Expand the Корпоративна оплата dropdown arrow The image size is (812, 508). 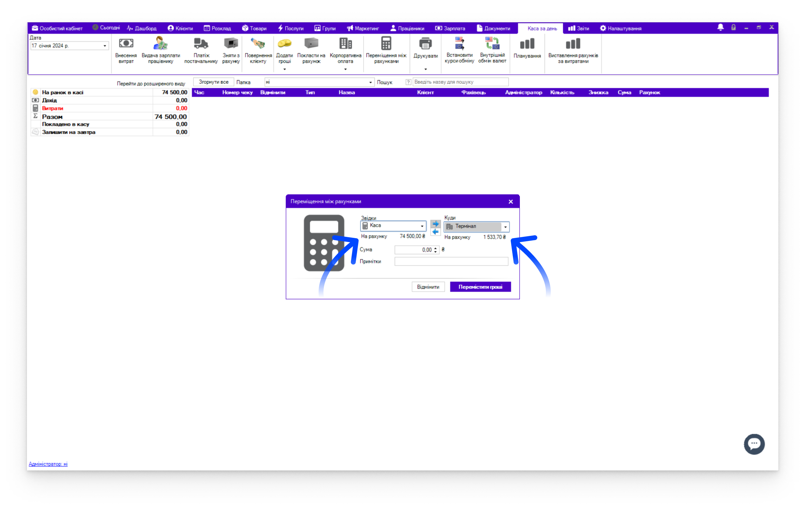(345, 69)
